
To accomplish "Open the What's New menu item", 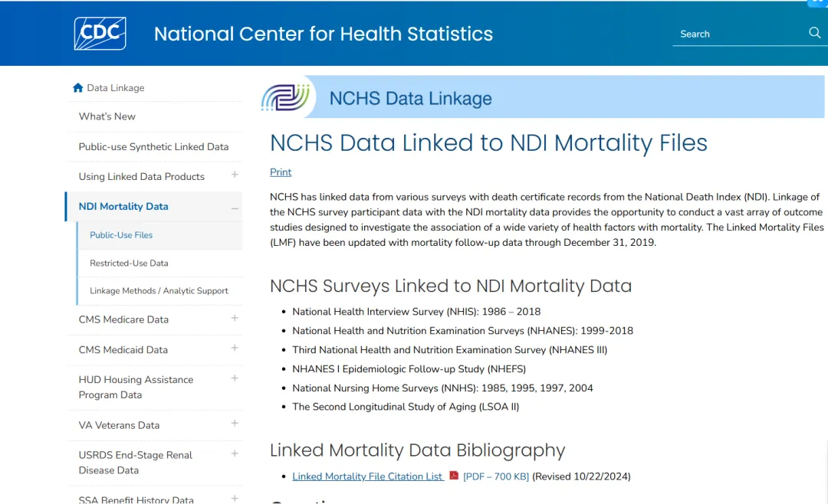I will [107, 116].
